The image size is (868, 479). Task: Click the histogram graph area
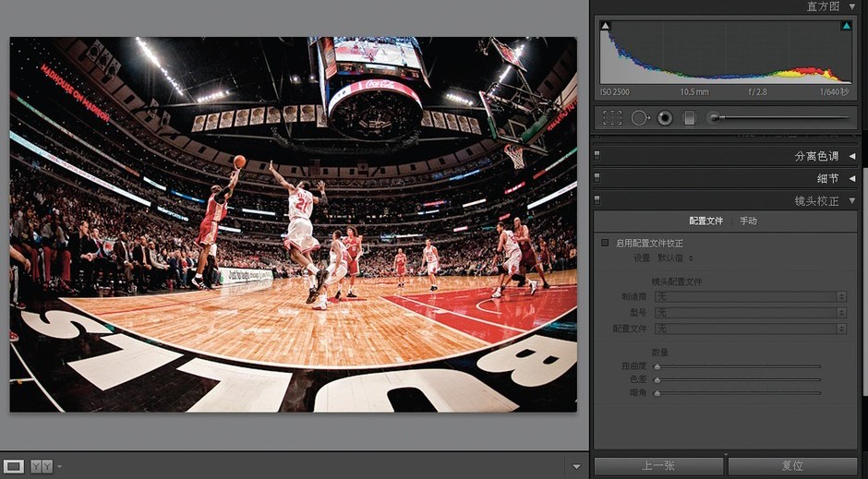coord(726,52)
